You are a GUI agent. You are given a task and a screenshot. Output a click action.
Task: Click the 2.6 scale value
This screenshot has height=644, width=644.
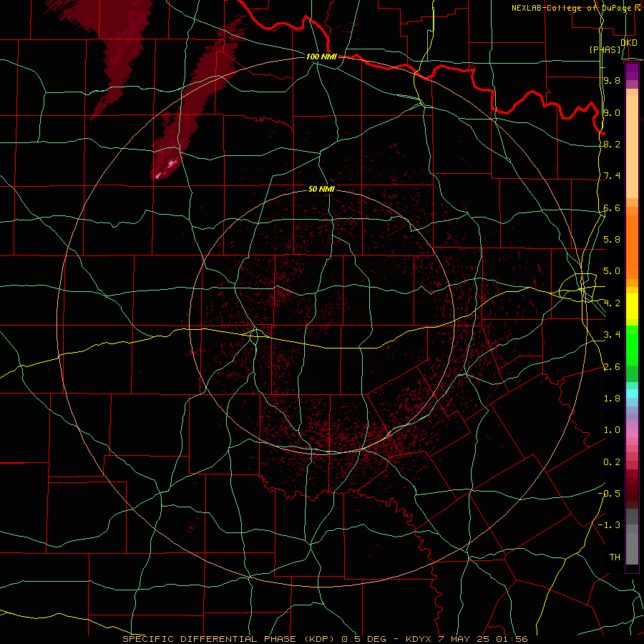[x=612, y=366]
